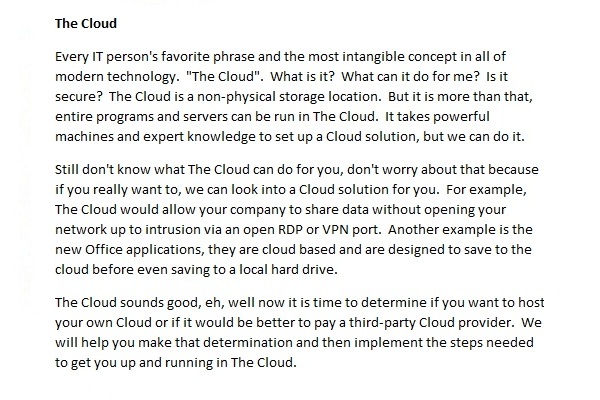Click the bold heading "The Cloud"
Image resolution: width=600 pixels, height=400 pixels.
(x=86, y=23)
